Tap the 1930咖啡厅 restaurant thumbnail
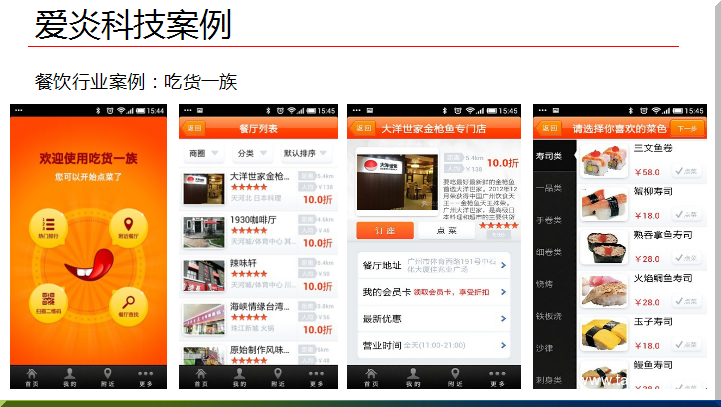The width and height of the screenshot is (721, 407). pos(203,232)
